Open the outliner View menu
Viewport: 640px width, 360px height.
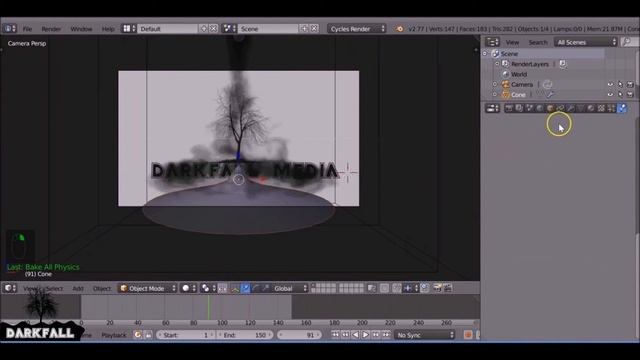click(512, 42)
